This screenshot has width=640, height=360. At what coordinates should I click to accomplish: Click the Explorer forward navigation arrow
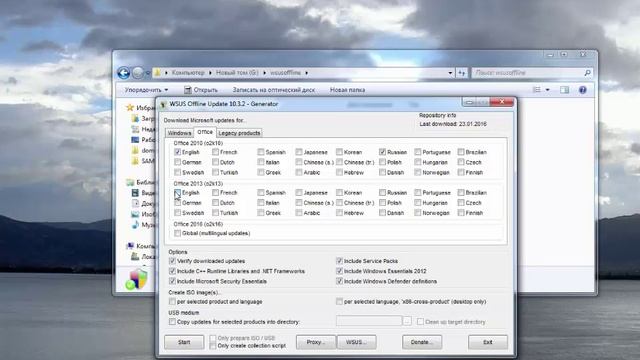point(138,73)
